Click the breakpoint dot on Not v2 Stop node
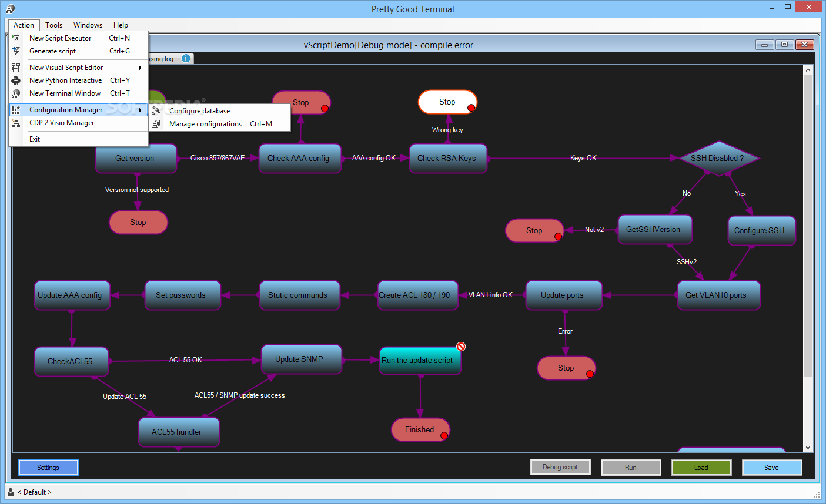The height and width of the screenshot is (504, 826). (558, 237)
